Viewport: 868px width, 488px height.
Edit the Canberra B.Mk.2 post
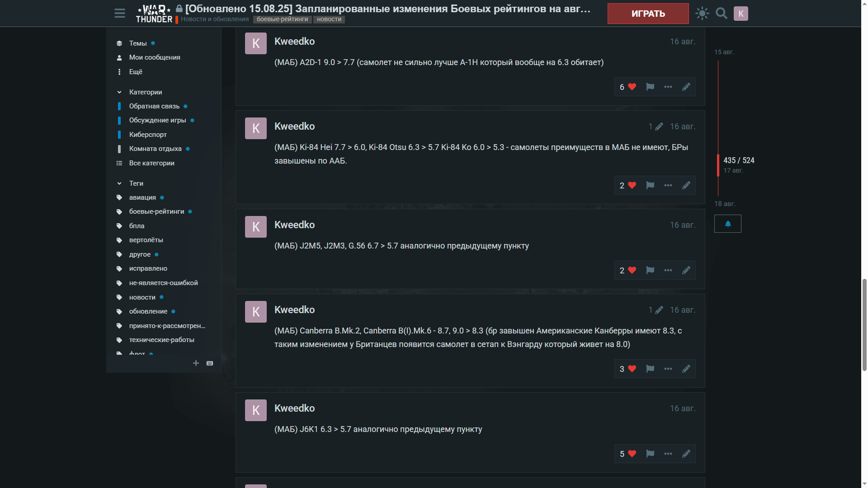coord(686,369)
